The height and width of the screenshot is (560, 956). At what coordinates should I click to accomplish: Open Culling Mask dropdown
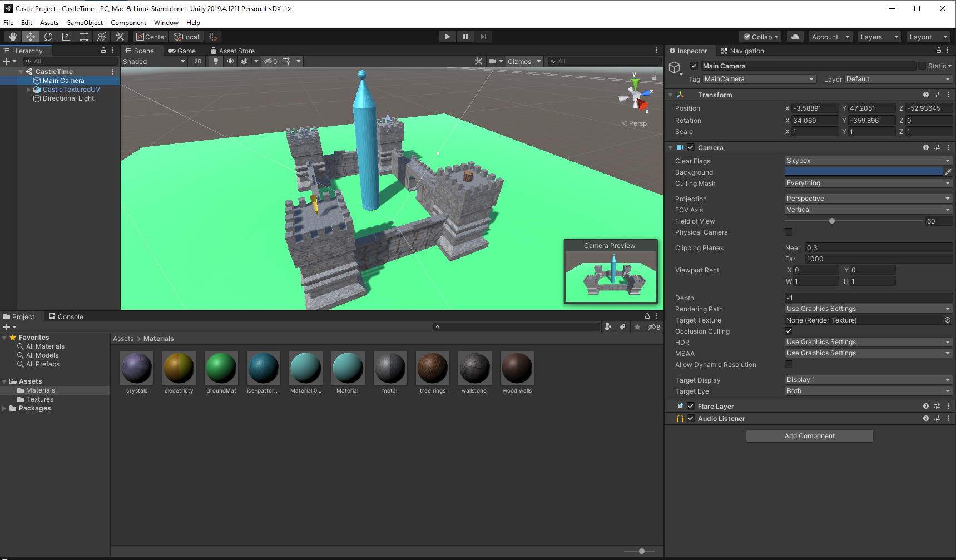(x=868, y=183)
